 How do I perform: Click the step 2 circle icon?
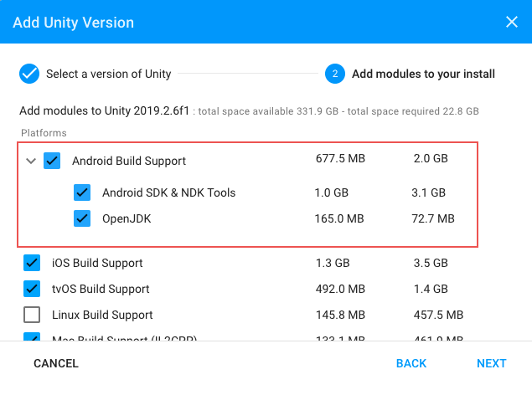pos(334,74)
